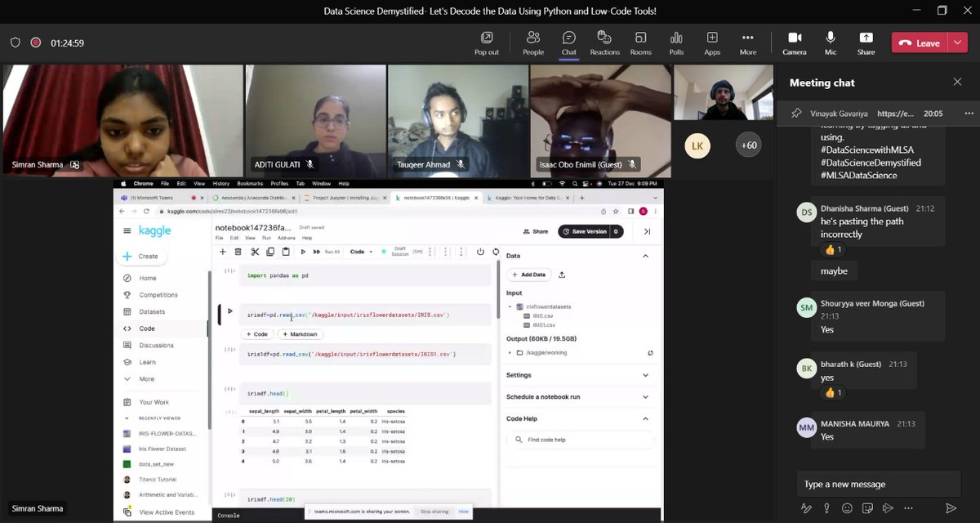
Task: Open the Polls panel
Action: 676,43
